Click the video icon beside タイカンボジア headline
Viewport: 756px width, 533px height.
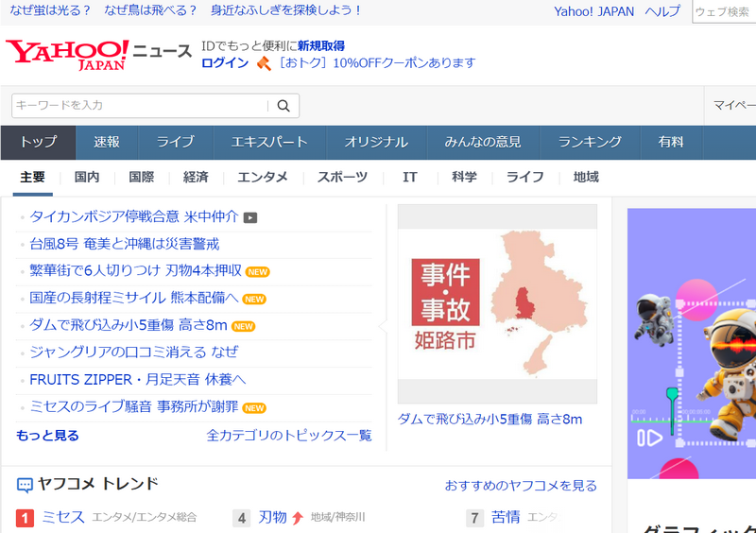tap(249, 217)
